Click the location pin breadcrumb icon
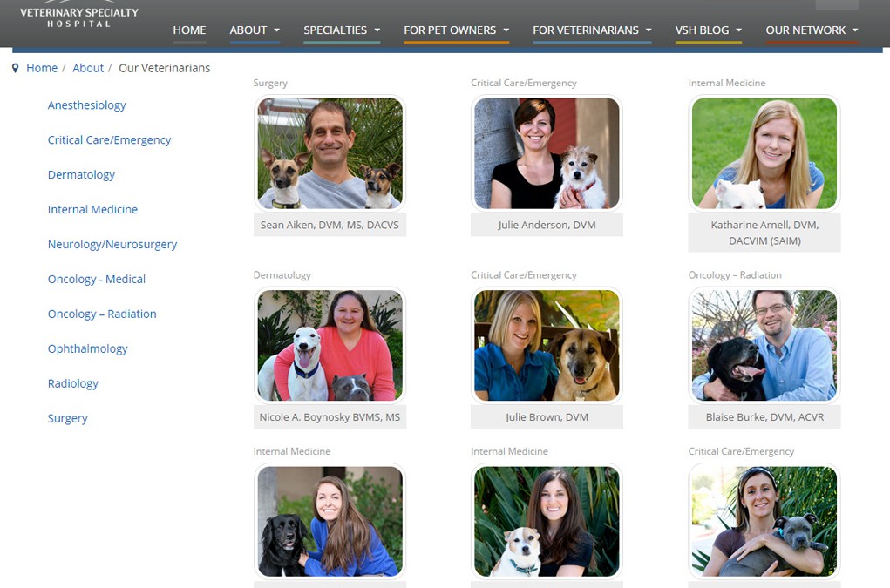The image size is (890, 588). (x=16, y=68)
